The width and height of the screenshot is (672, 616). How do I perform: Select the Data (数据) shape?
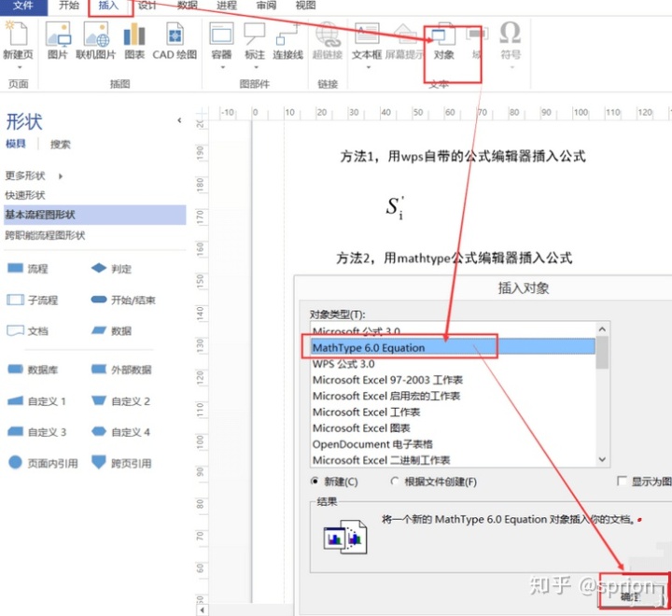click(111, 331)
